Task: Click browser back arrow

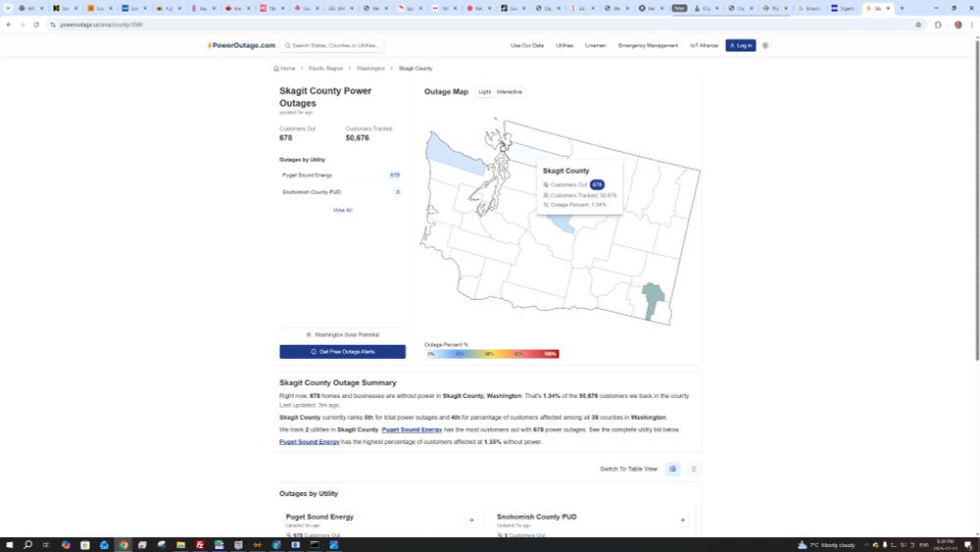Action: click(x=9, y=25)
